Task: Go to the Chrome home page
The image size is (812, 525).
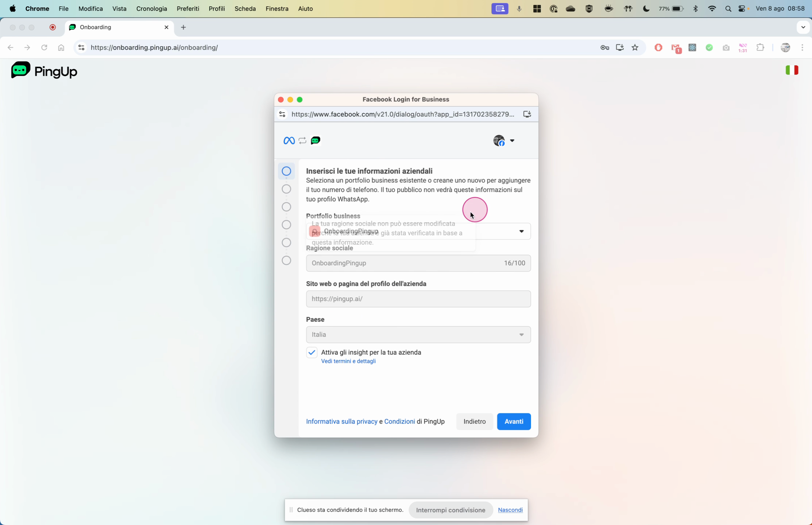Action: pyautogui.click(x=61, y=47)
